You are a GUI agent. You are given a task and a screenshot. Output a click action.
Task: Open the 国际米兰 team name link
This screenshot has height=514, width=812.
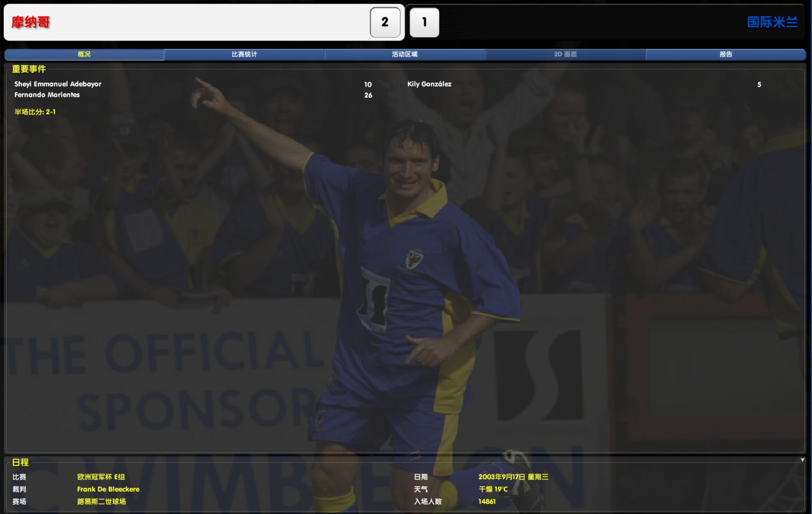[x=772, y=22]
